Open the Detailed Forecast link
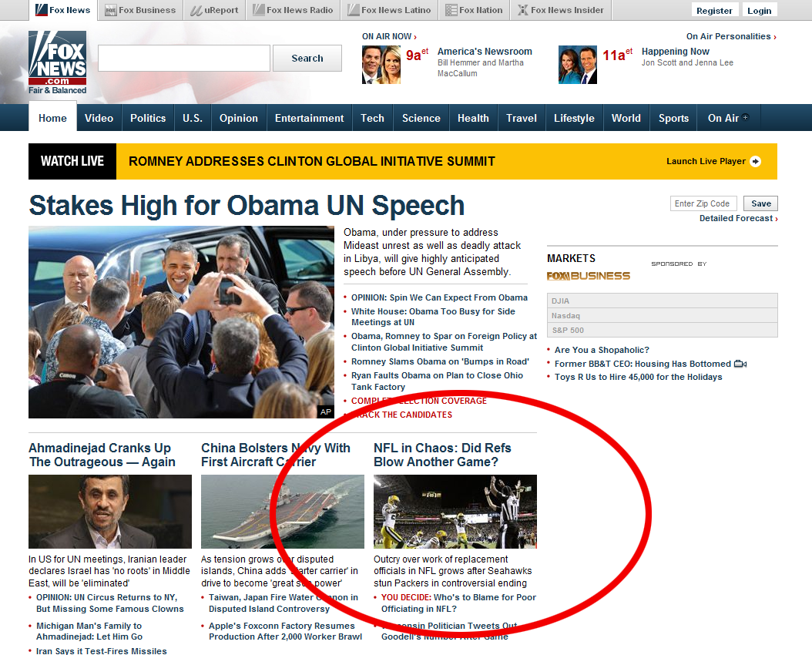 (739, 219)
